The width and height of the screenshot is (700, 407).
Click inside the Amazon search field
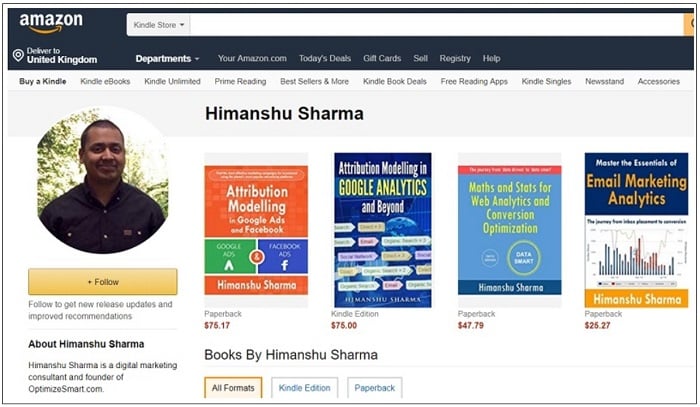[437, 25]
